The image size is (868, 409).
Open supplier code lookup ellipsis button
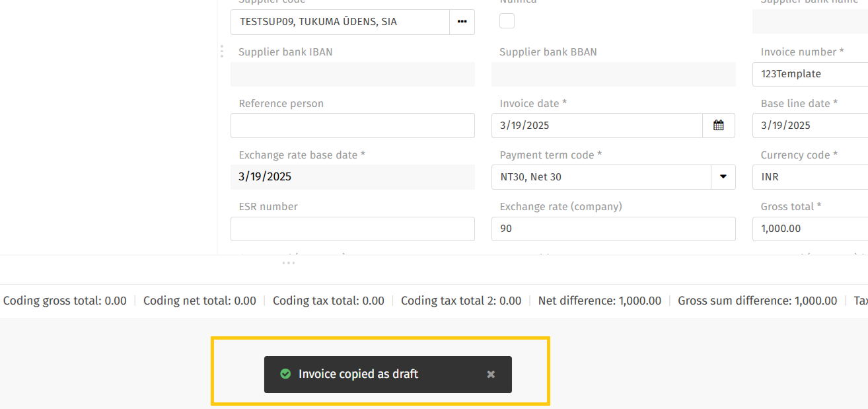tap(462, 22)
